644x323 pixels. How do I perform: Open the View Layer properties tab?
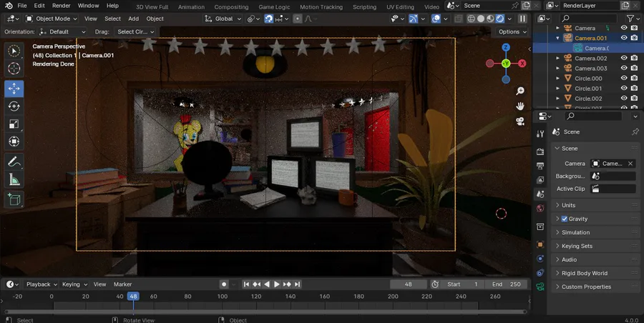(540, 180)
